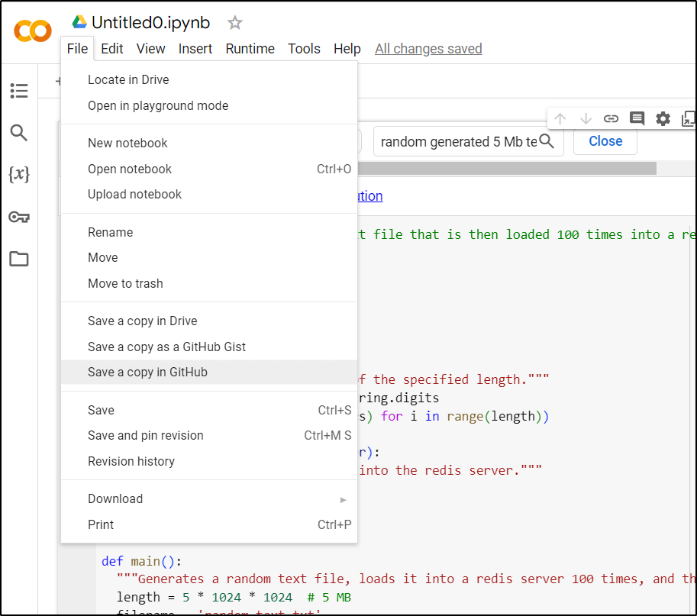Star the Untitled0.ipynb notebook

[x=234, y=22]
